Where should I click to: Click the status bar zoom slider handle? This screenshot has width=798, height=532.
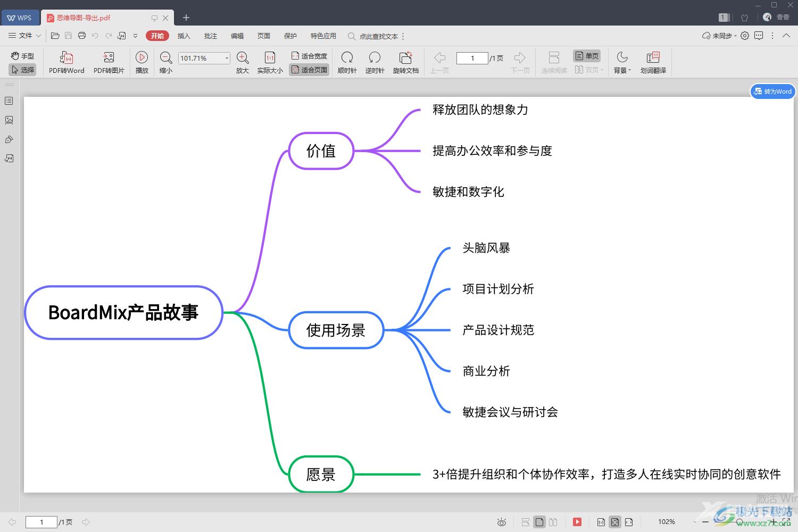(x=739, y=522)
